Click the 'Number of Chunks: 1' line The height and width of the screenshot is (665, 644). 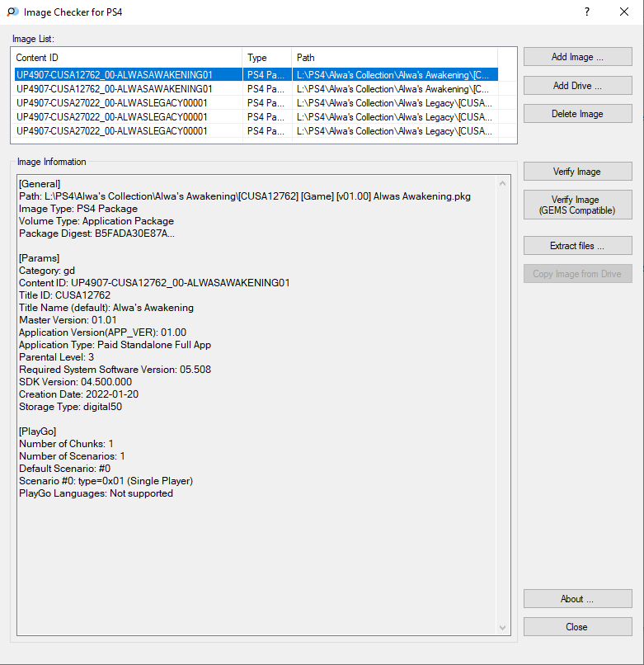pos(66,444)
